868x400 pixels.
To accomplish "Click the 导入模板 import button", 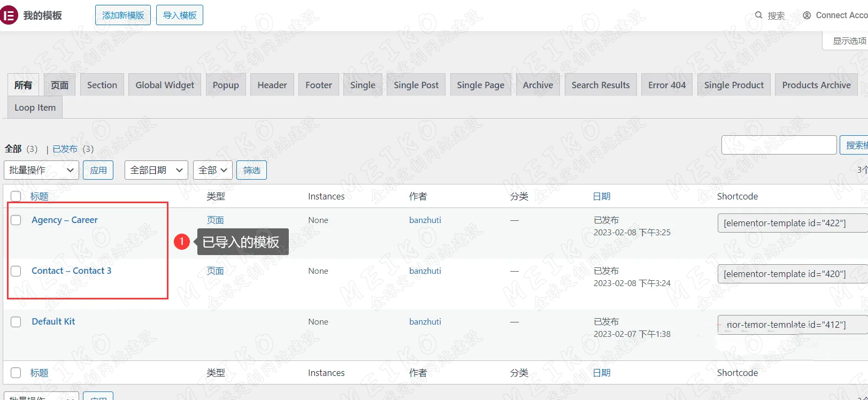I will [x=180, y=15].
